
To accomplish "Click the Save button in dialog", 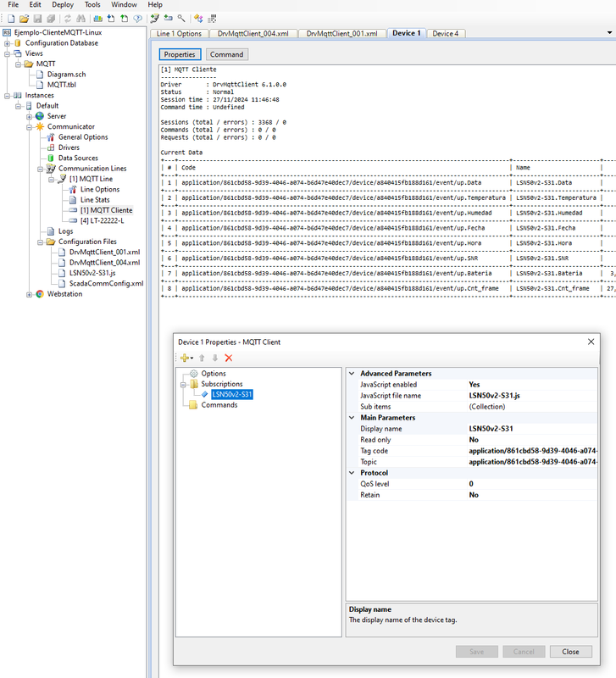I will [477, 652].
